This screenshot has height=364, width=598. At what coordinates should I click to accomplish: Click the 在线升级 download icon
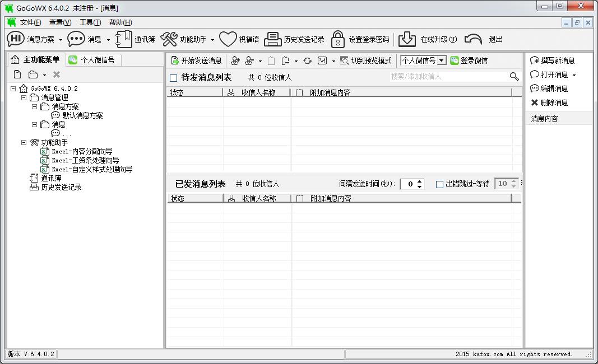(x=407, y=39)
